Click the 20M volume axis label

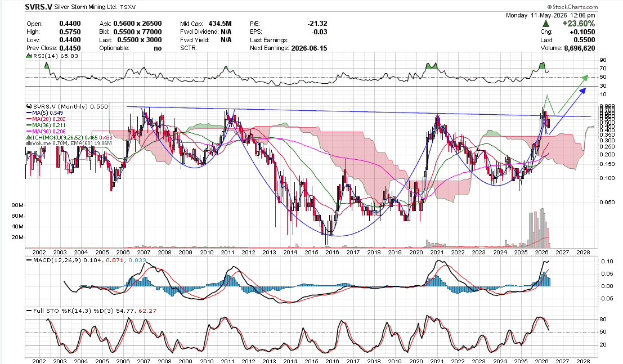(x=17, y=237)
